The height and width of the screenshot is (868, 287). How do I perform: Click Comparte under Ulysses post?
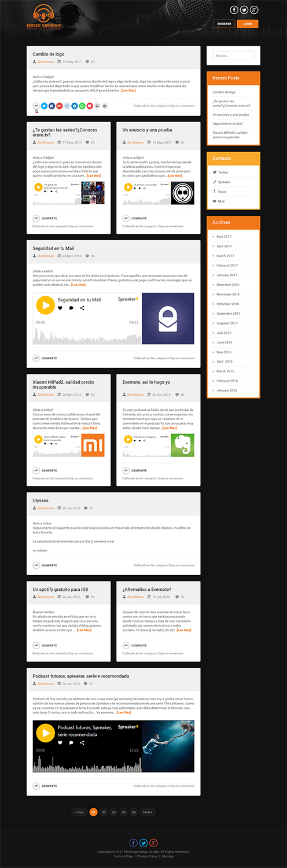(45, 565)
